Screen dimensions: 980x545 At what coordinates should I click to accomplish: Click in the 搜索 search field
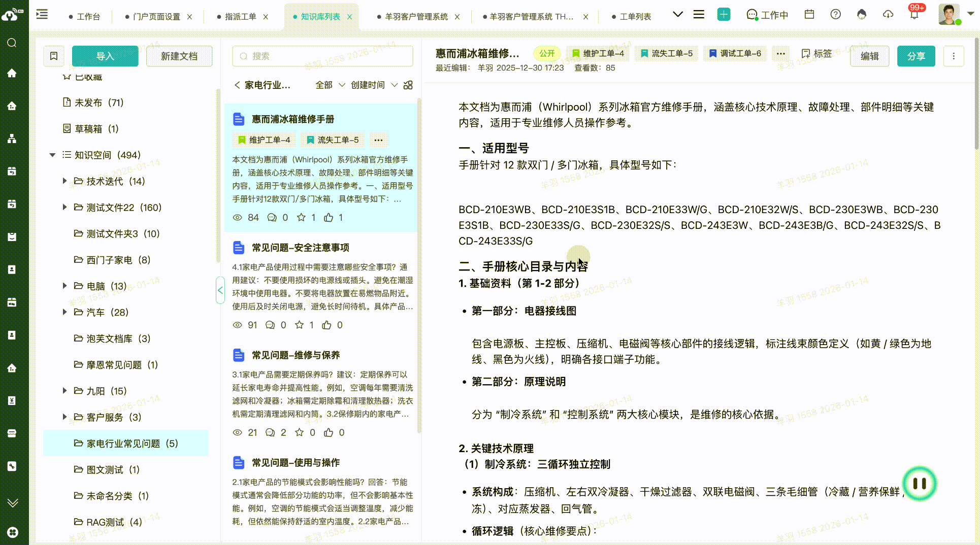(x=322, y=56)
